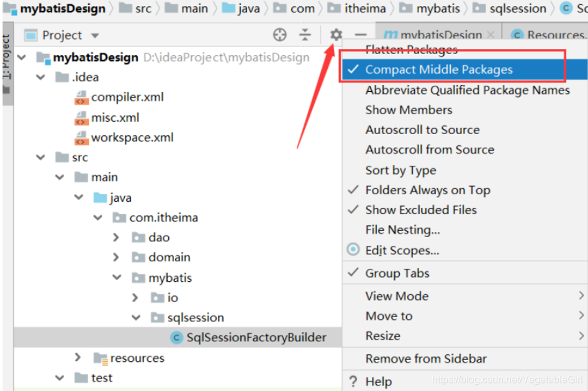This screenshot has height=391, width=588.
Task: Click the resources folder icon
Action: pyautogui.click(x=101, y=358)
